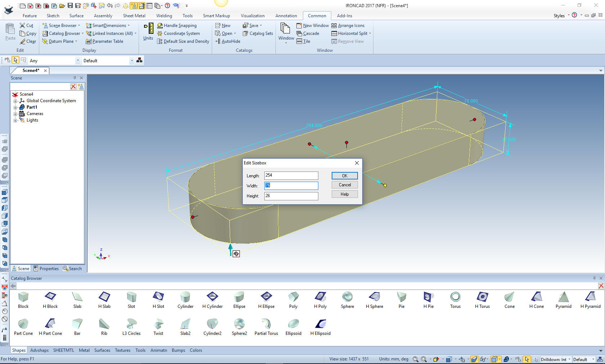Image resolution: width=605 pixels, height=364 pixels.
Task: Click the Height input field
Action: (x=291, y=196)
